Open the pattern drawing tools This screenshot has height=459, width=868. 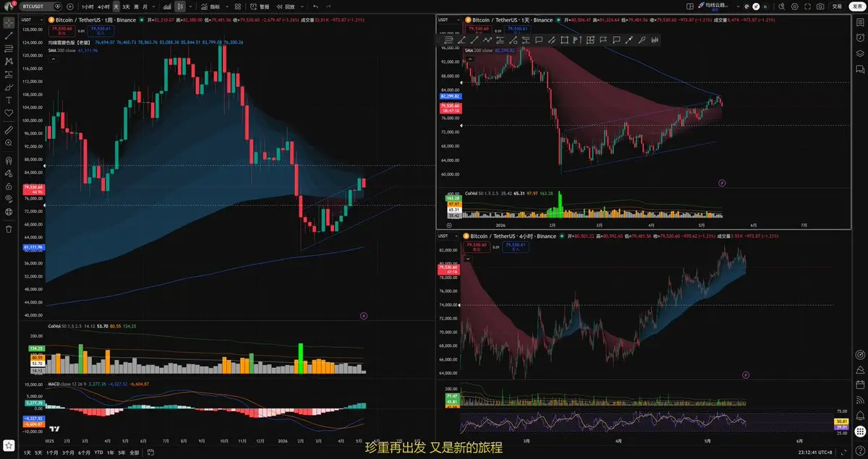click(x=9, y=61)
